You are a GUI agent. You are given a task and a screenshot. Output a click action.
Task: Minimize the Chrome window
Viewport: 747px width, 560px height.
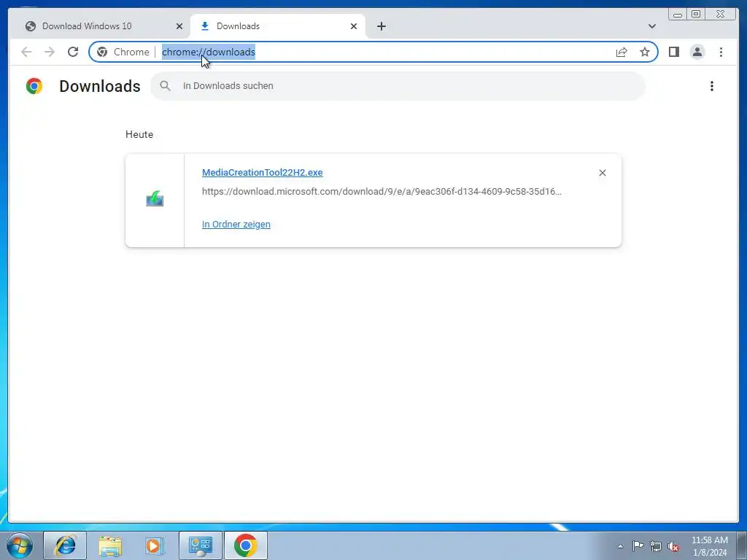coord(678,15)
